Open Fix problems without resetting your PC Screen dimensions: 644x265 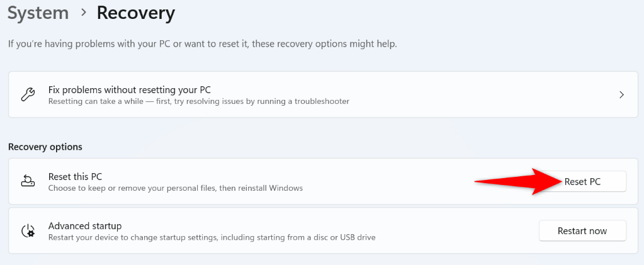point(129,90)
